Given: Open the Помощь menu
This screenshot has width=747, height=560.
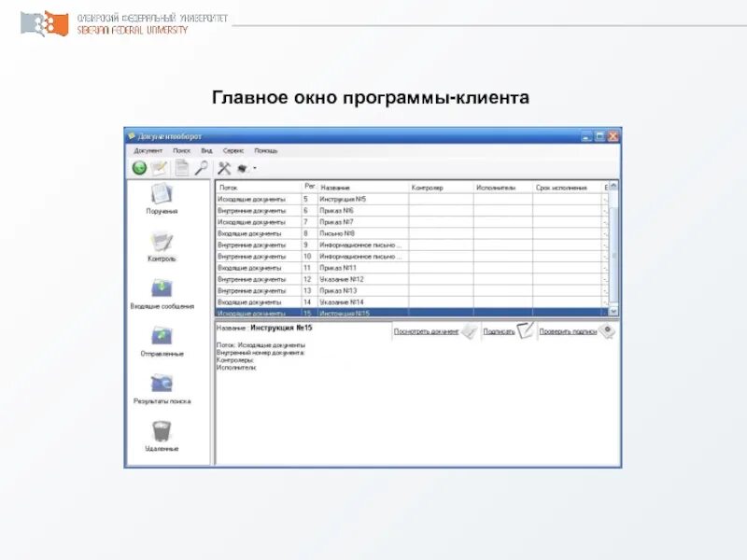Looking at the screenshot, I should [266, 150].
